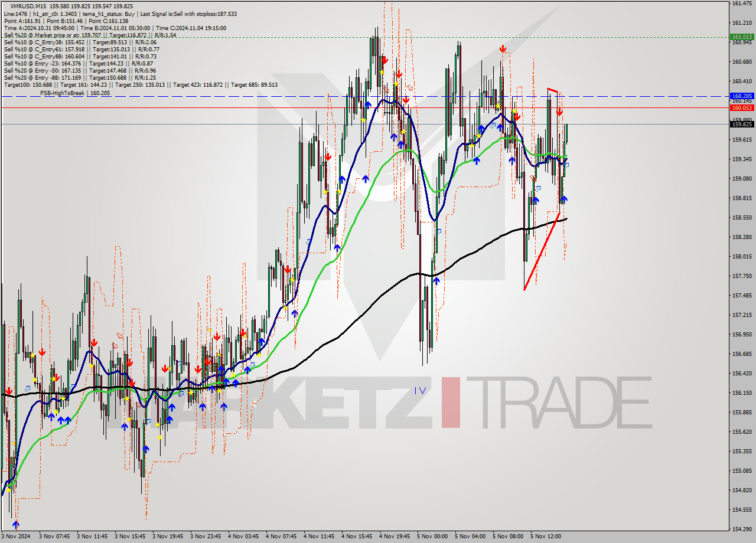Click the 160.680 price axis label
This screenshot has height=543, width=756.
pyautogui.click(x=742, y=61)
